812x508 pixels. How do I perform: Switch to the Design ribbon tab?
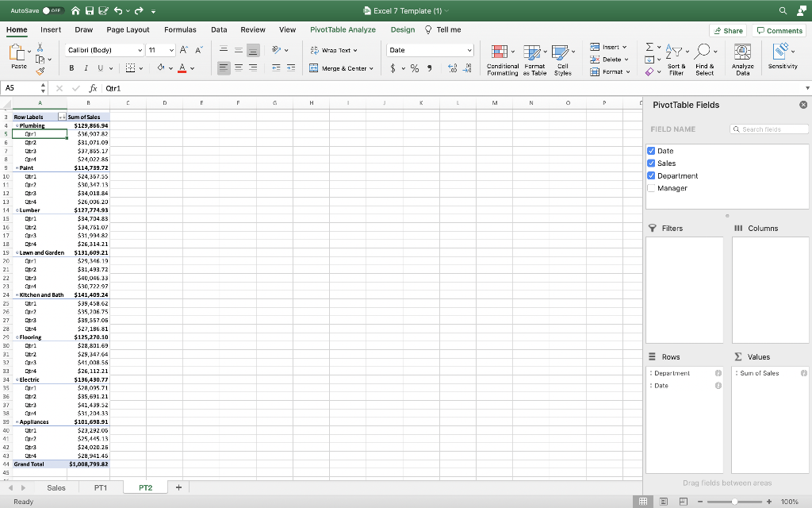pos(401,29)
